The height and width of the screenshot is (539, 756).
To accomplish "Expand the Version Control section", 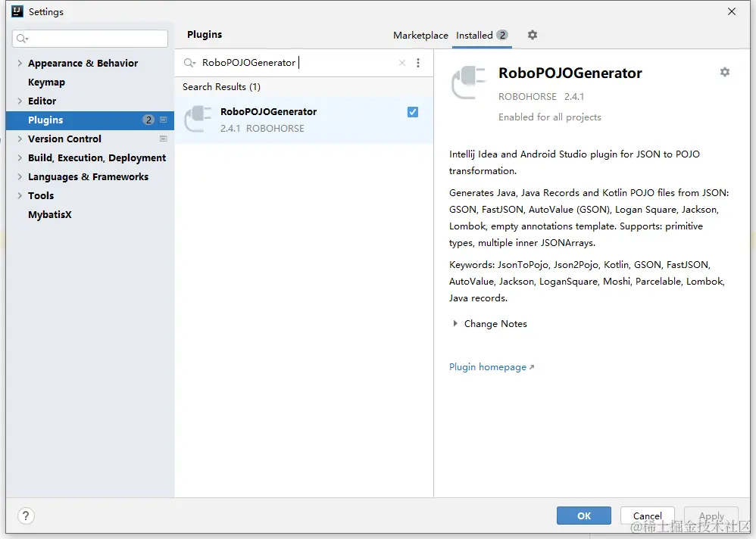I will (20, 139).
